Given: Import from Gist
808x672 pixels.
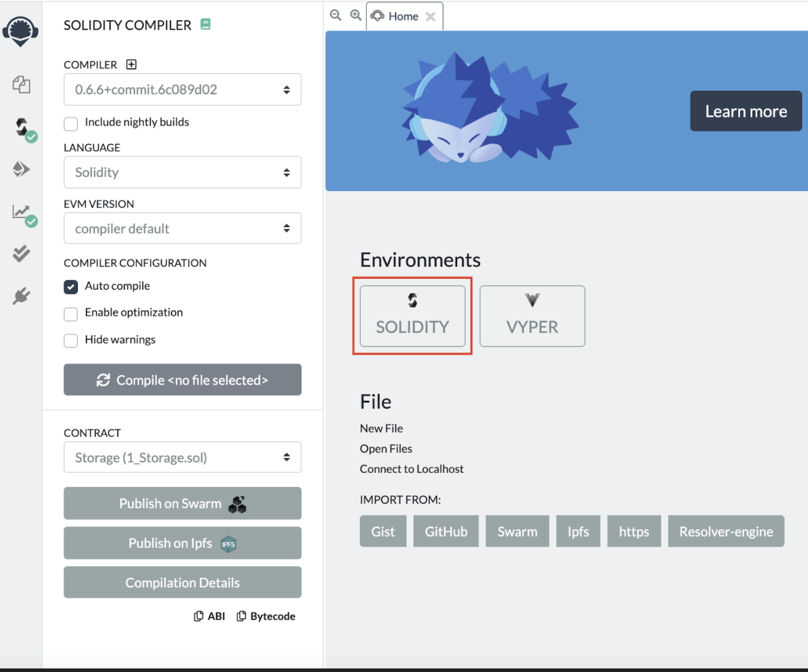Looking at the screenshot, I should point(383,531).
